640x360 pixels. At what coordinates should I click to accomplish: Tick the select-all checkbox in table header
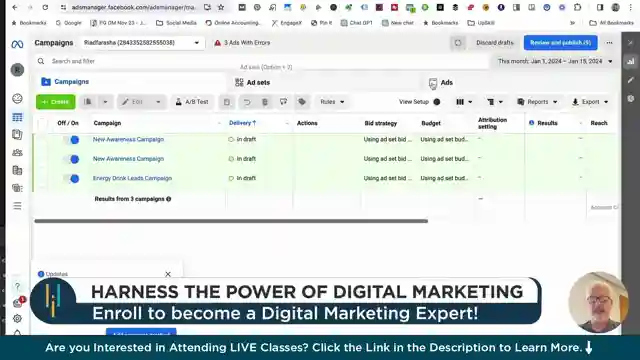(x=42, y=123)
